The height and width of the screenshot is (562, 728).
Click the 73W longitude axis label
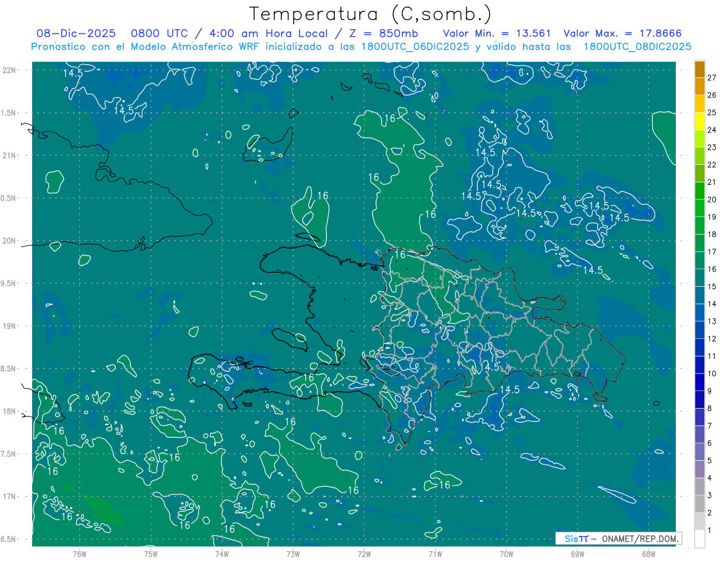(293, 554)
